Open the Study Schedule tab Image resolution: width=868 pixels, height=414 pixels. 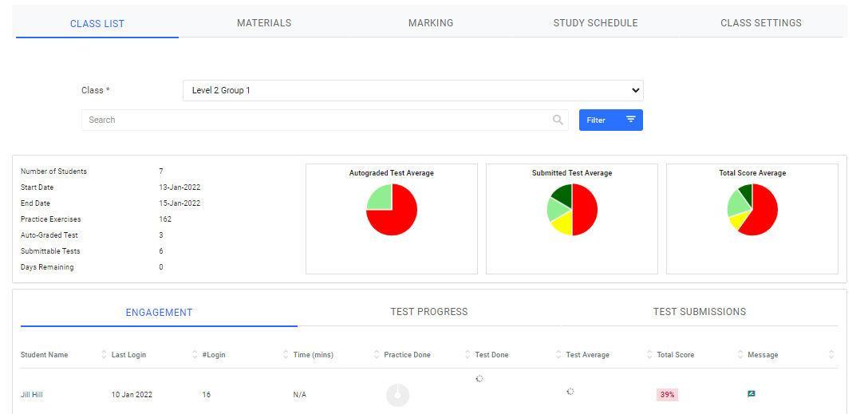[595, 23]
